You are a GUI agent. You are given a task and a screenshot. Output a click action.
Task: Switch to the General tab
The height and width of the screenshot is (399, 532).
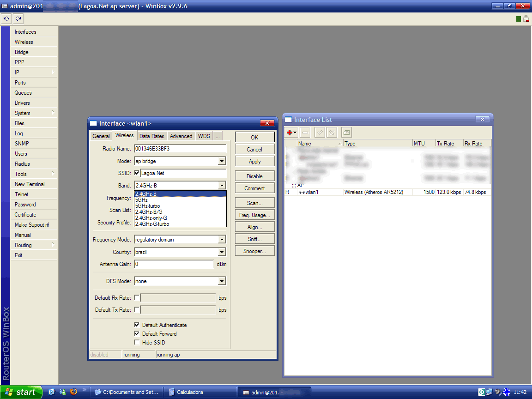[x=101, y=136]
